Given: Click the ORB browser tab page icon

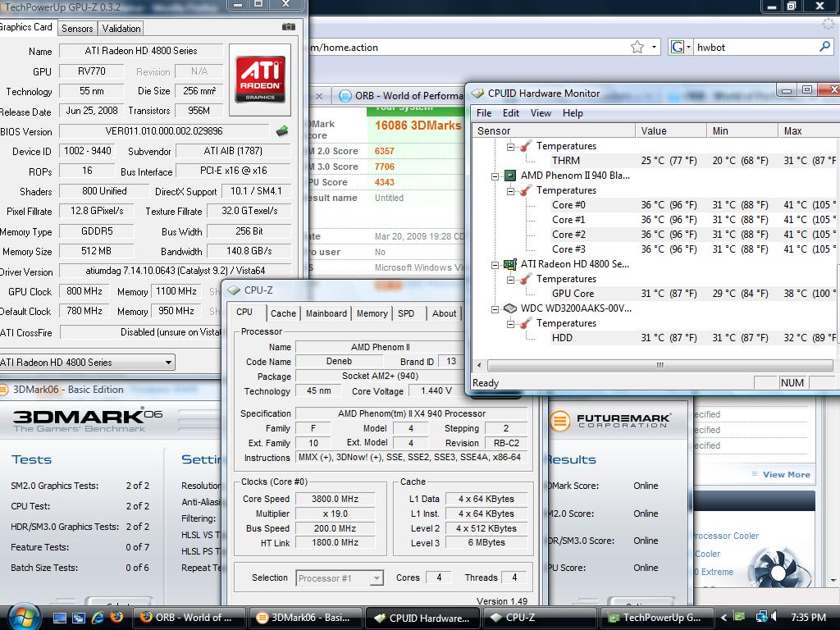Looking at the screenshot, I should pyautogui.click(x=345, y=96).
